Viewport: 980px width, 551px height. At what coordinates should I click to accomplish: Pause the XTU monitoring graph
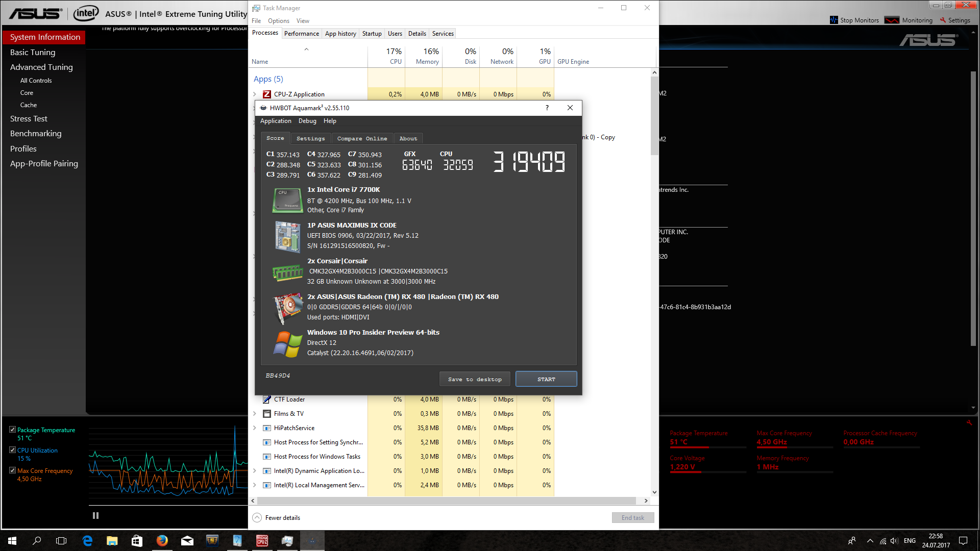(x=95, y=516)
